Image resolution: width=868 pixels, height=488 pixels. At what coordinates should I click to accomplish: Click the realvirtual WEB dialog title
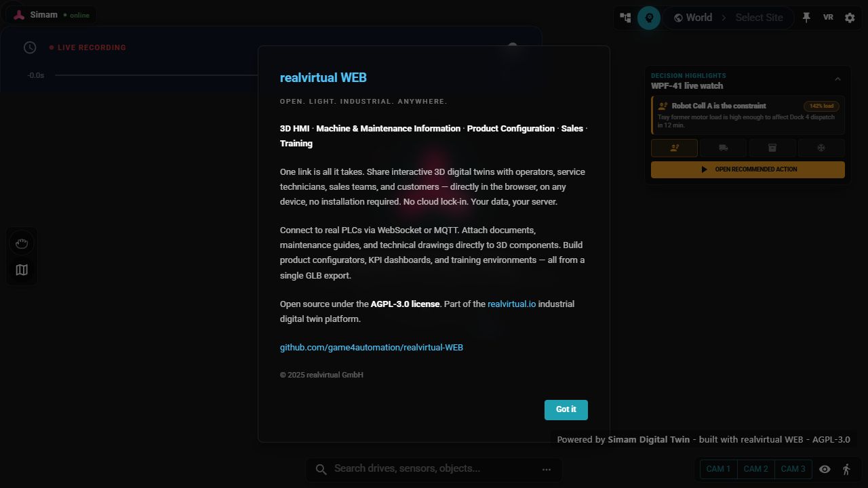click(323, 77)
